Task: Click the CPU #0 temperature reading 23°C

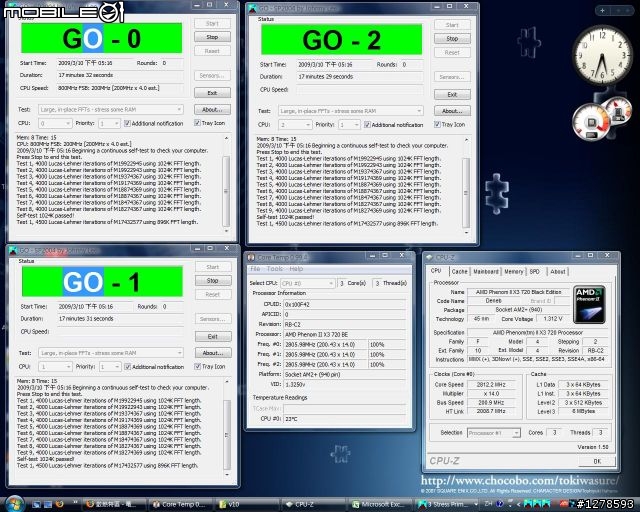Action: (x=344, y=419)
